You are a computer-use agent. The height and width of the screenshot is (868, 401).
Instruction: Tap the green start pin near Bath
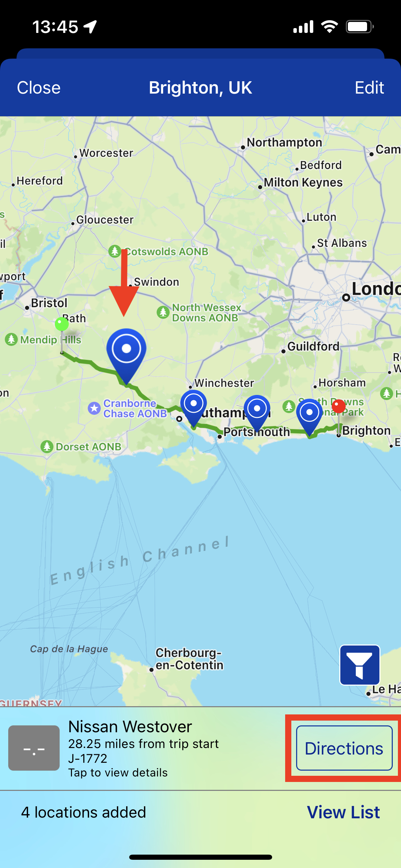(62, 324)
